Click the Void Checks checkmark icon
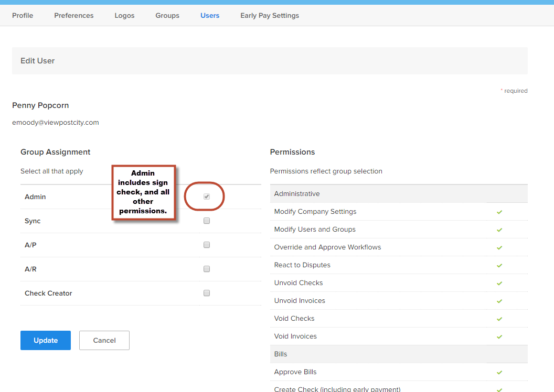 pyautogui.click(x=499, y=319)
